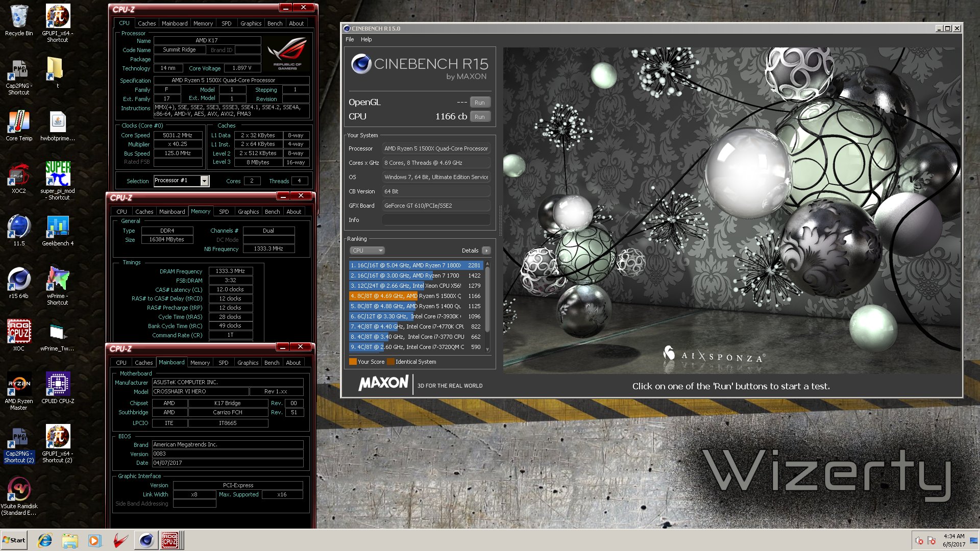Open Internet Explorer from the taskbar

pos(45,540)
